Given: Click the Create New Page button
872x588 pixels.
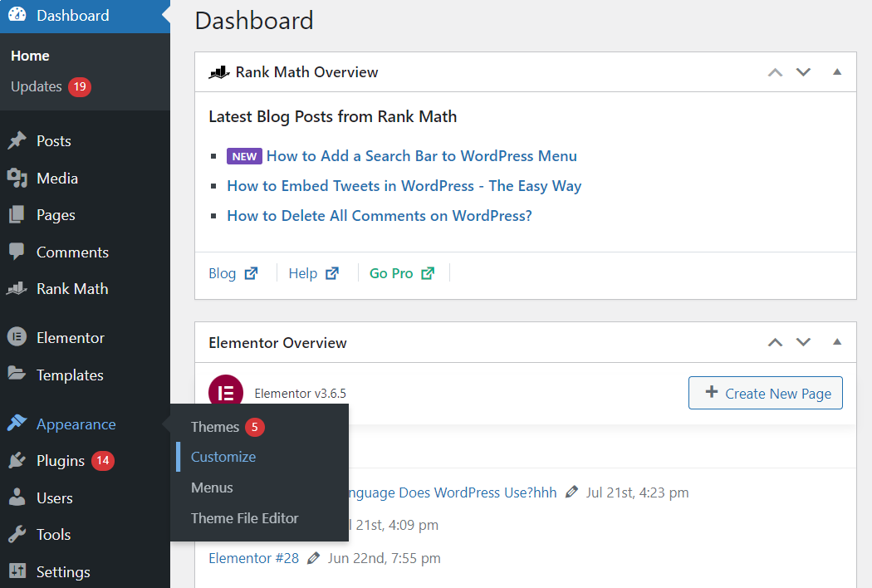Looking at the screenshot, I should click(x=765, y=393).
